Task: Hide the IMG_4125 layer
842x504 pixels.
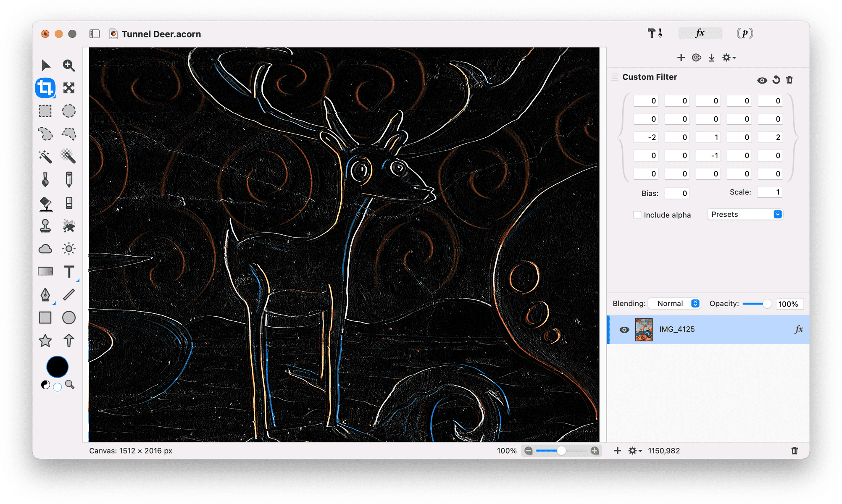Action: pyautogui.click(x=624, y=330)
